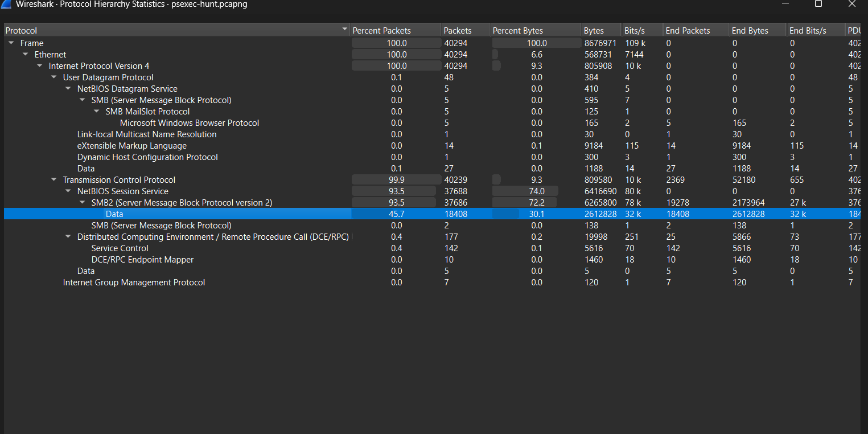Select the Link-local Multicast Name Resolution row
This screenshot has height=434, width=868.
pyautogui.click(x=433, y=134)
